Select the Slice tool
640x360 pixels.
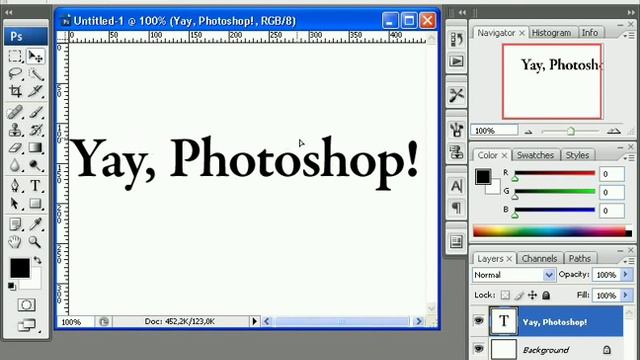point(36,91)
